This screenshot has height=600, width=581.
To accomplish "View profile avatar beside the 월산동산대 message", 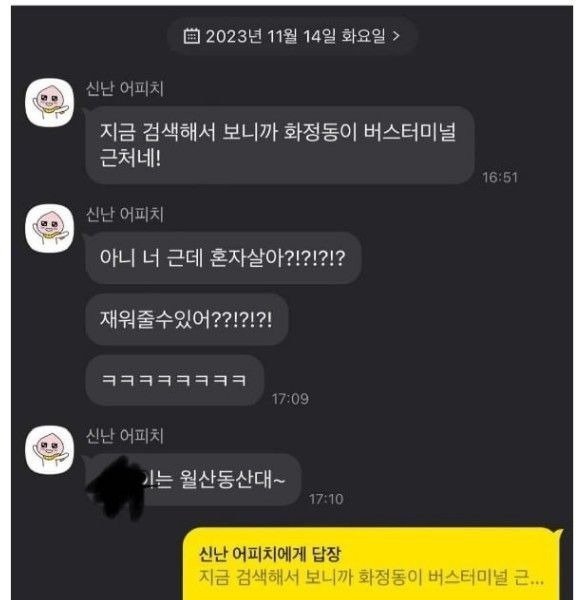I will pos(49,450).
